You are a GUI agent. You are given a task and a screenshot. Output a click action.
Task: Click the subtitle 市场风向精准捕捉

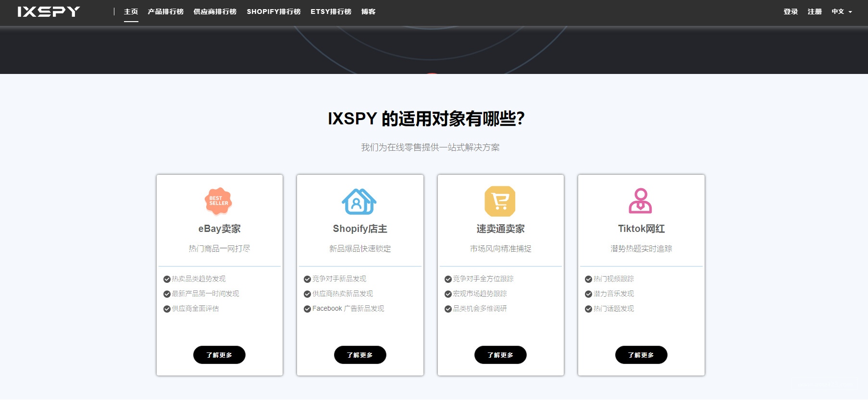(501, 249)
